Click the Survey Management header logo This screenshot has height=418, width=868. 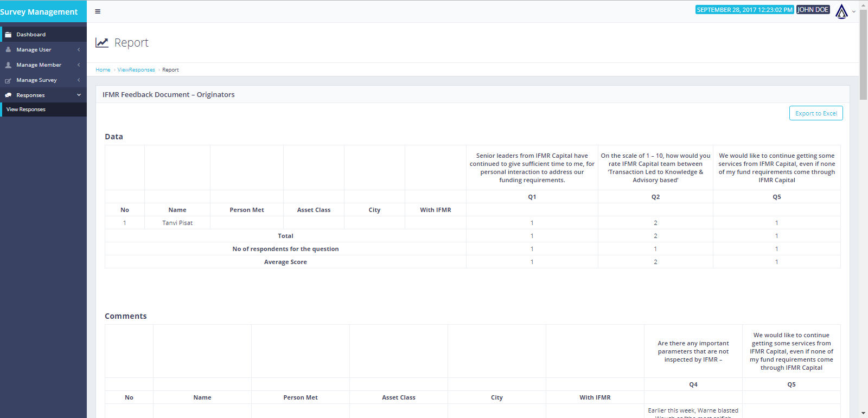(39, 12)
